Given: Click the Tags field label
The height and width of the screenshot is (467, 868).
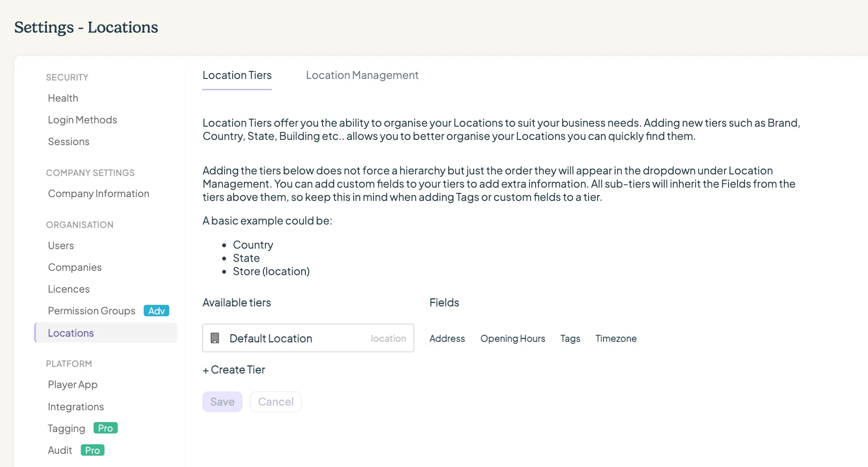Looking at the screenshot, I should [570, 338].
